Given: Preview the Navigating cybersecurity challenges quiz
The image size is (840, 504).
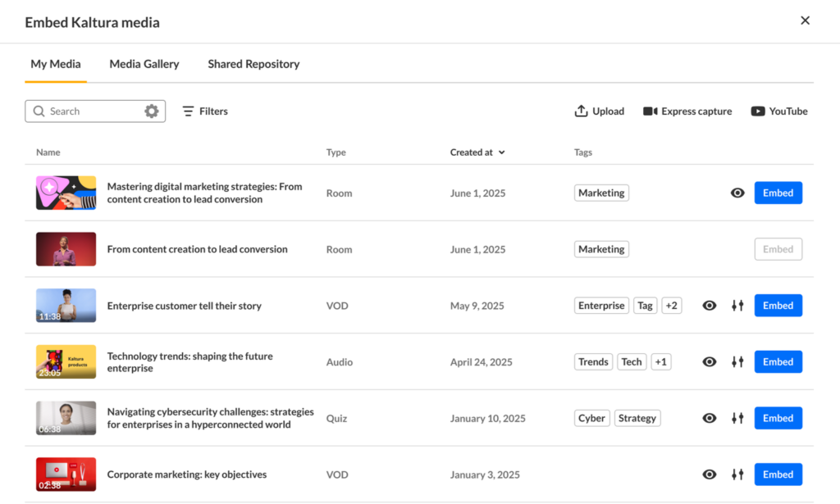Looking at the screenshot, I should (x=710, y=419).
